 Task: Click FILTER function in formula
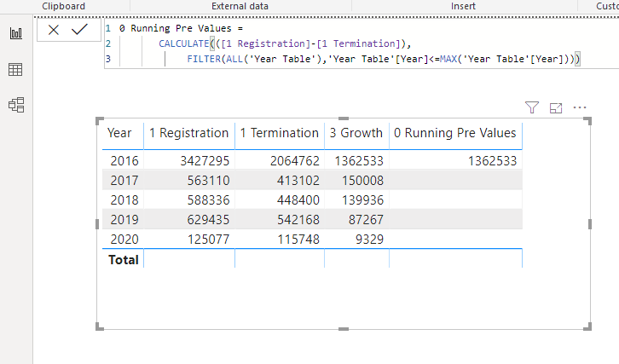[x=204, y=59]
